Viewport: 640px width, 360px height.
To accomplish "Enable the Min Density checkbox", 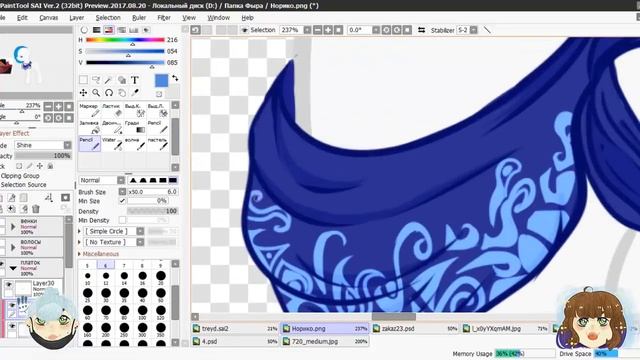I will [x=122, y=220].
